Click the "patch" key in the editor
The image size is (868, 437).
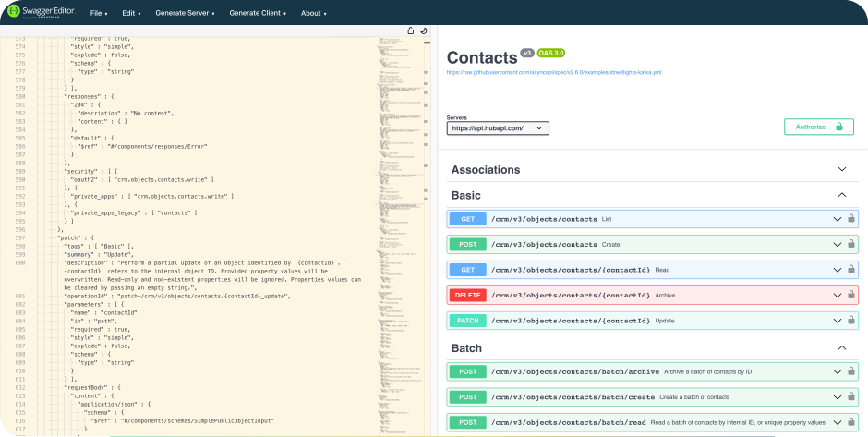coord(70,237)
